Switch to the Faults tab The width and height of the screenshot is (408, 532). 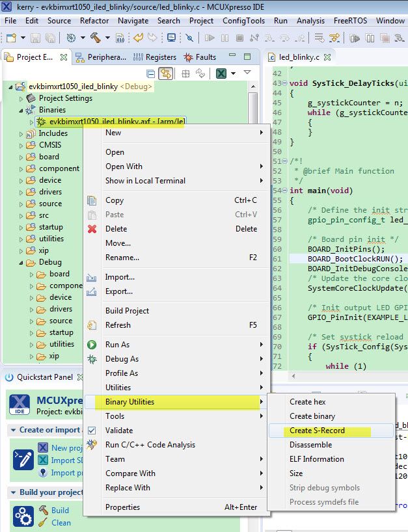(200, 57)
